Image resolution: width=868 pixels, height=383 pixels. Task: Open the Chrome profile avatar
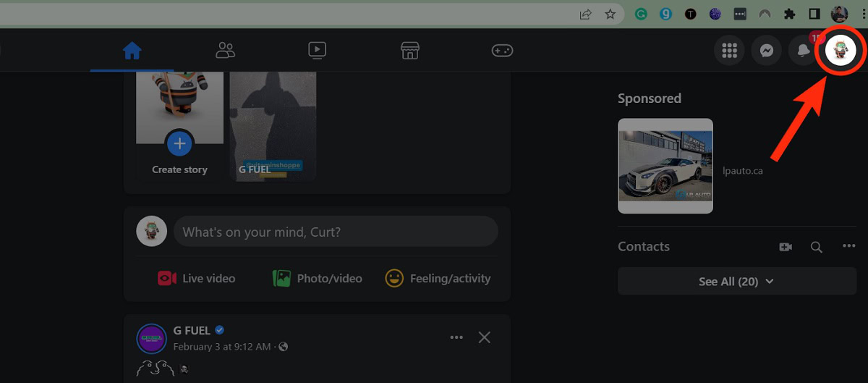840,13
